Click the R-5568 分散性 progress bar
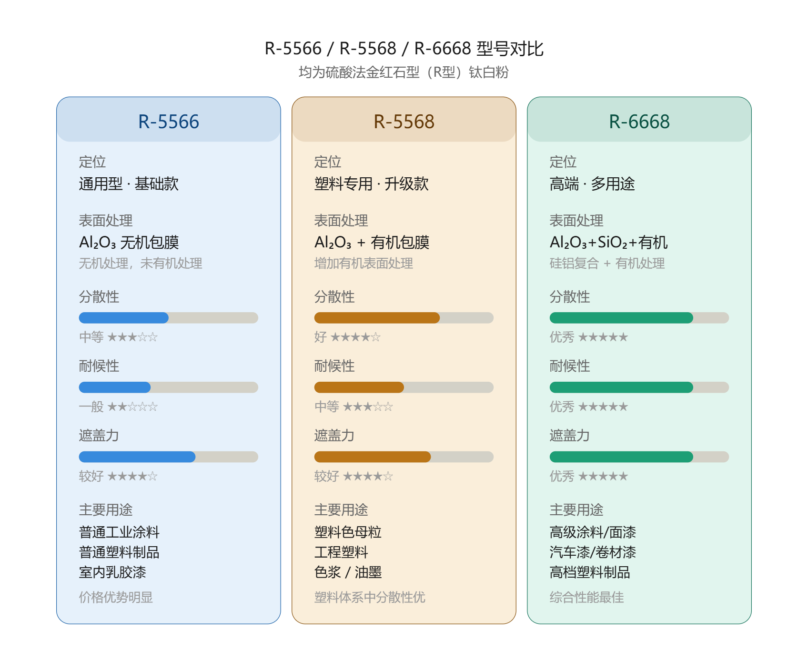The height and width of the screenshot is (672, 808). coord(404,318)
